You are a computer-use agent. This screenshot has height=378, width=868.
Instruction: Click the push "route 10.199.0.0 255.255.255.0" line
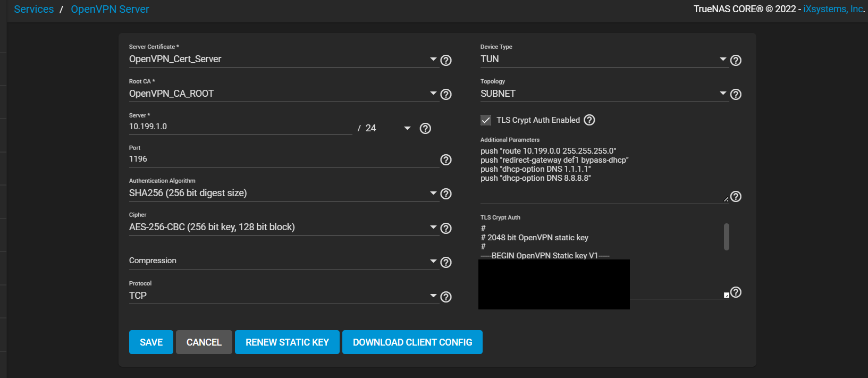point(549,151)
